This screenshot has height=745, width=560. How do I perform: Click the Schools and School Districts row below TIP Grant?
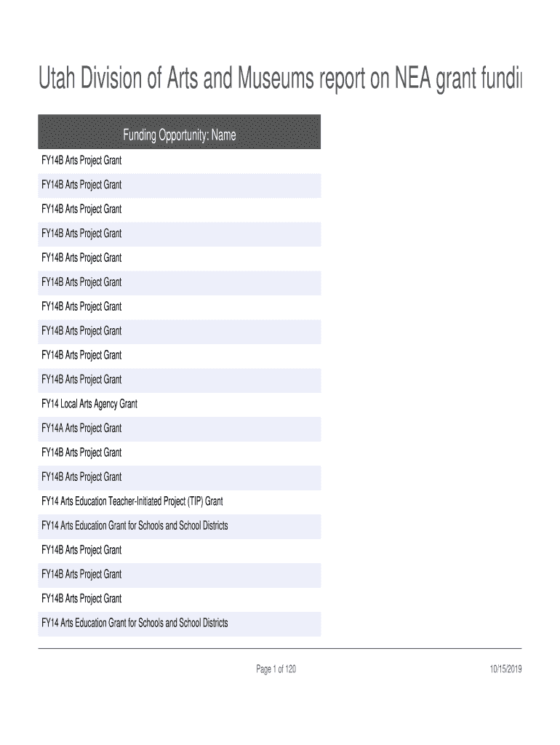point(135,526)
